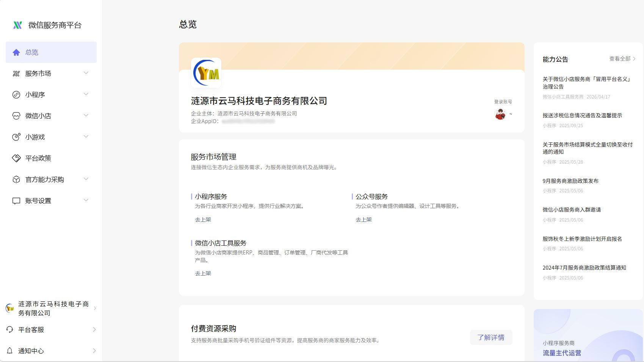Expand the 账号设置 menu chevron
Screen dimensions: 644x362
click(86, 200)
